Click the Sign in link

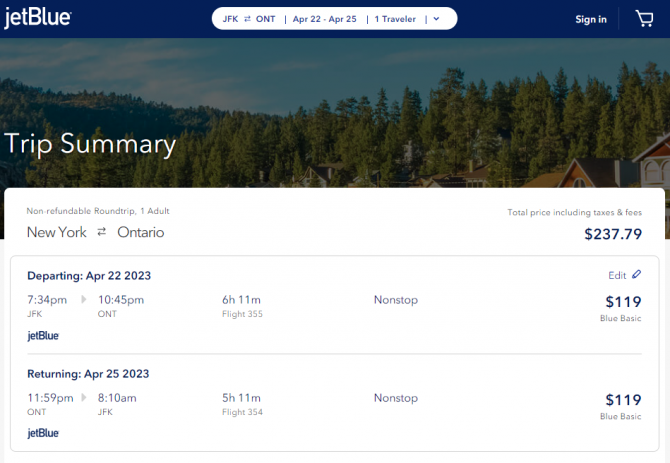[591, 19]
